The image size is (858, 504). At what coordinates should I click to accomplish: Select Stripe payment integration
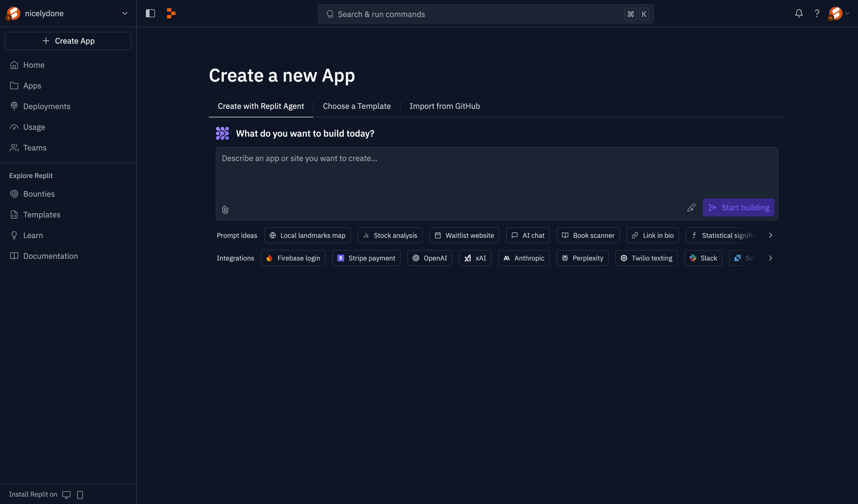(366, 258)
